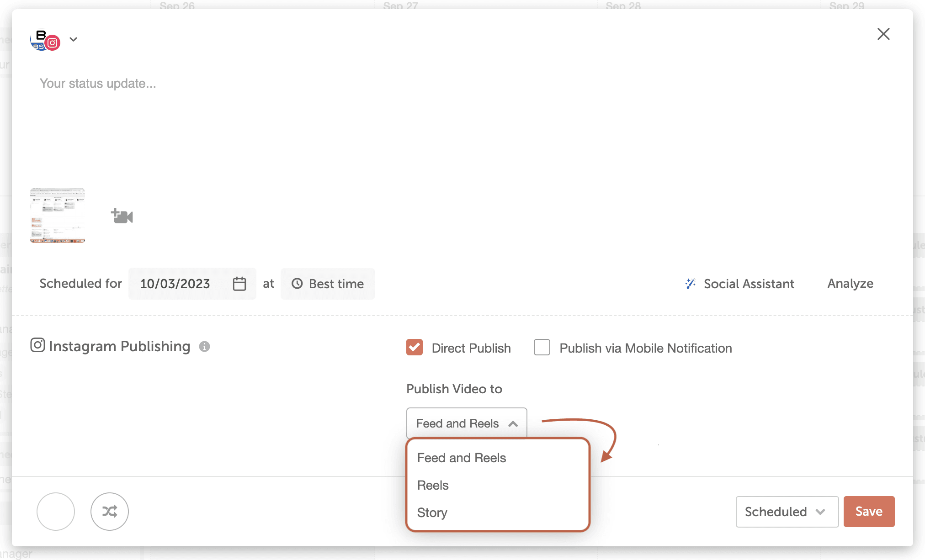Screen dimensions: 925x560
Task: Click the add video camera icon
Action: pos(122,216)
